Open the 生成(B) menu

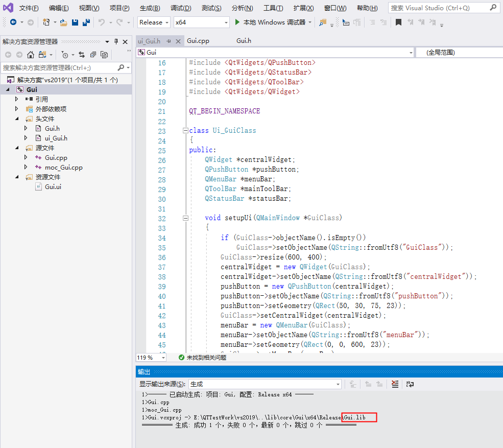click(150, 8)
